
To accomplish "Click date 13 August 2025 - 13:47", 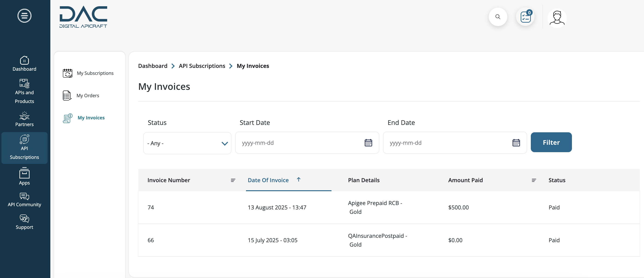I will [x=277, y=207].
